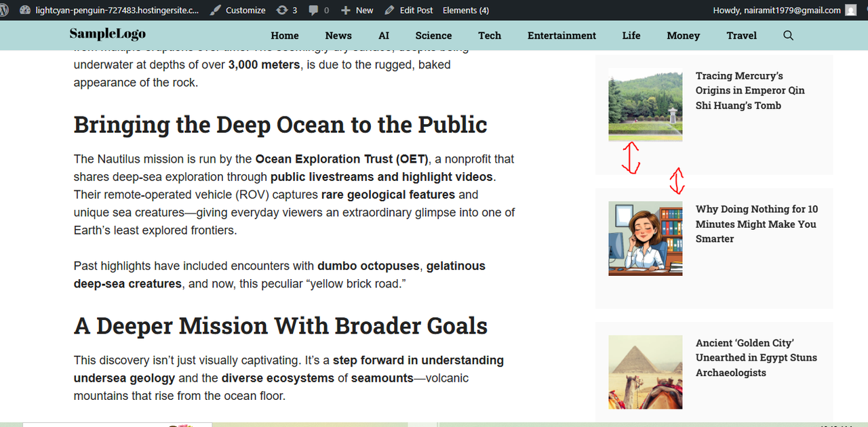Click Edit Post in the admin bar
868x427 pixels.
[409, 10]
